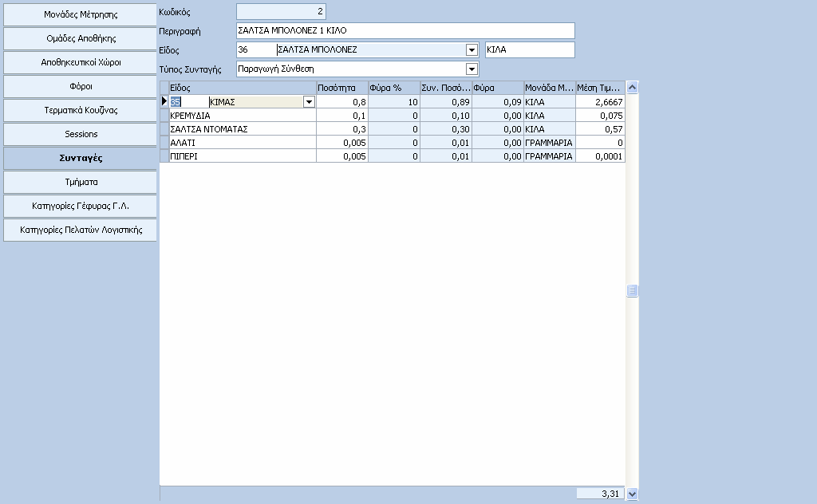Open the Φόροι menu item

(81, 86)
